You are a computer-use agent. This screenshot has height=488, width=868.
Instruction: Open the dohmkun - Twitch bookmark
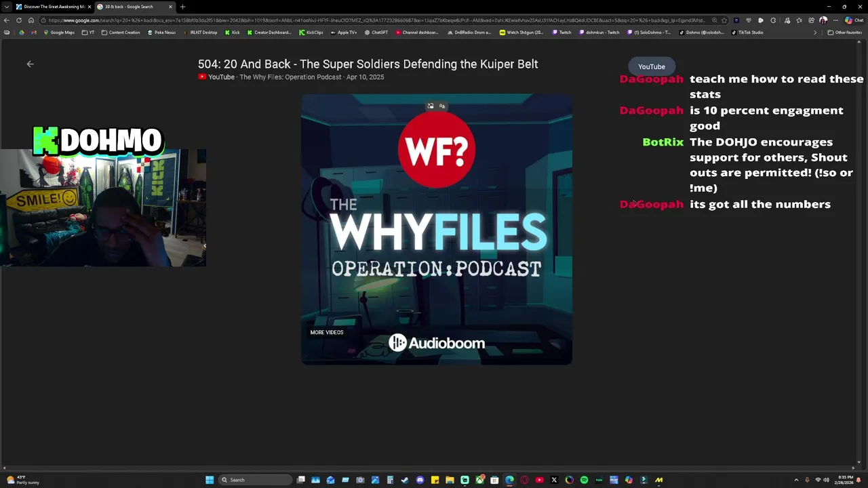[599, 33]
